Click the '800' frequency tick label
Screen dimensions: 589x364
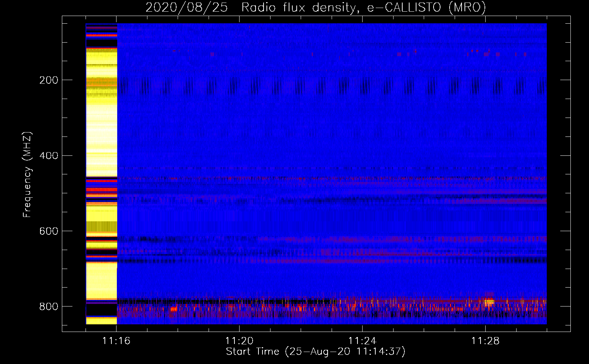49,306
